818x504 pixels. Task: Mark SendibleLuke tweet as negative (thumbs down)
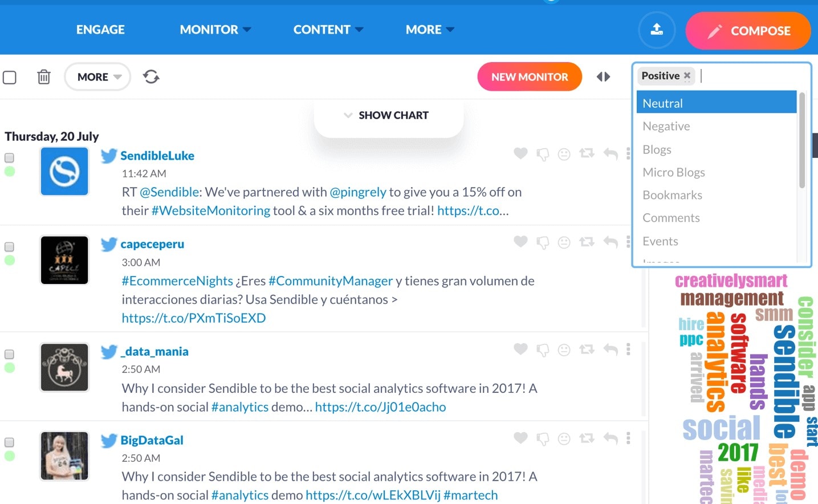[x=543, y=154]
